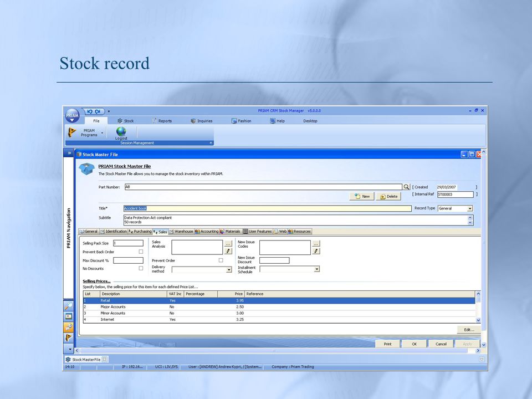The height and width of the screenshot is (399, 532).
Task: Click the New record button
Action: (362, 196)
